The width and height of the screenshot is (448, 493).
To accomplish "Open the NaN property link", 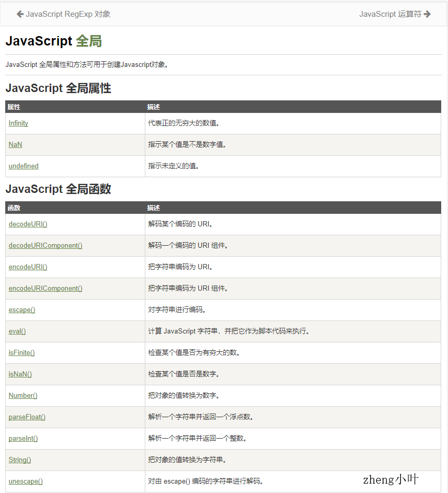I will pos(15,145).
